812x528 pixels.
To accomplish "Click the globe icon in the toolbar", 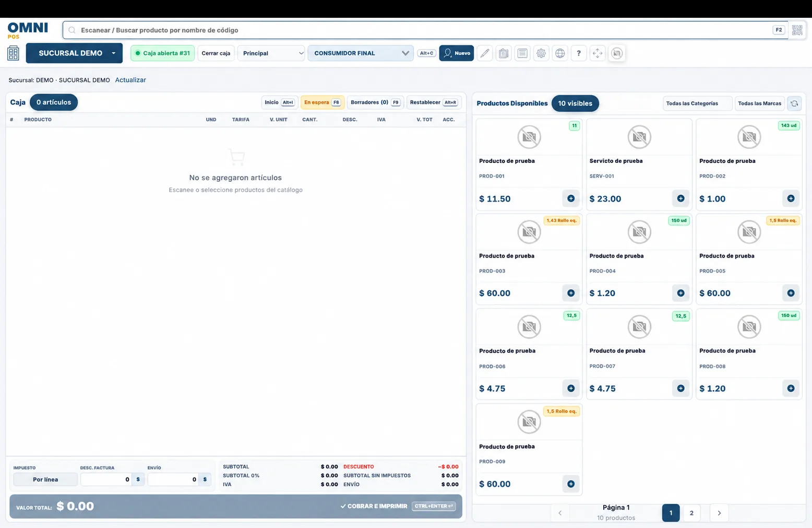I will coord(560,53).
